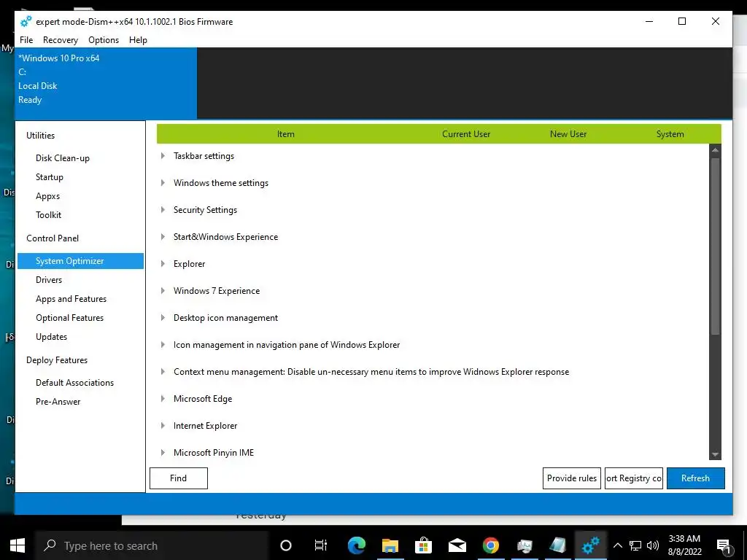Click the volume speaker icon
Image resolution: width=747 pixels, height=560 pixels.
click(653, 545)
